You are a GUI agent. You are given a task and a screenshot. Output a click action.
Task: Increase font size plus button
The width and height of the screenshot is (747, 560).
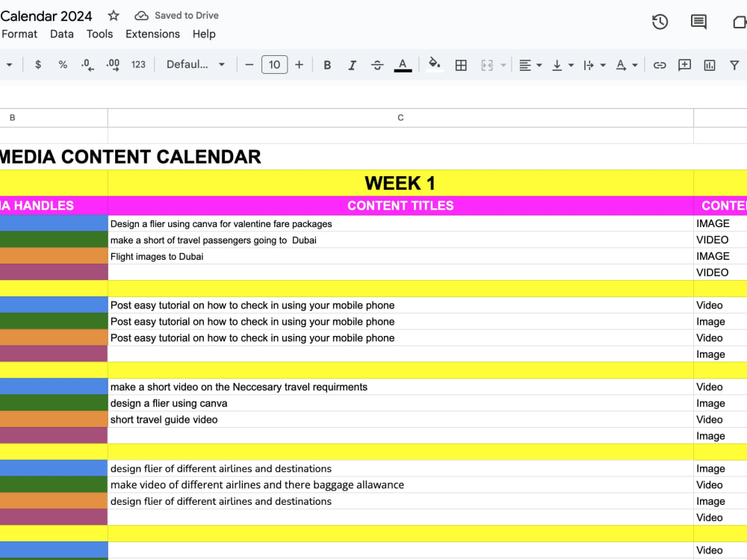click(x=300, y=65)
